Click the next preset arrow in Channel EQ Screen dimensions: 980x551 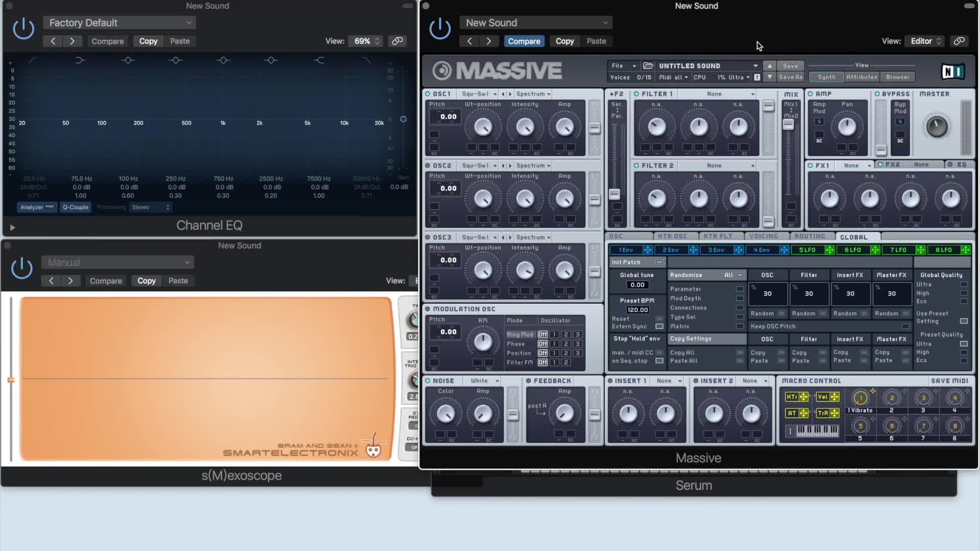[x=72, y=41]
